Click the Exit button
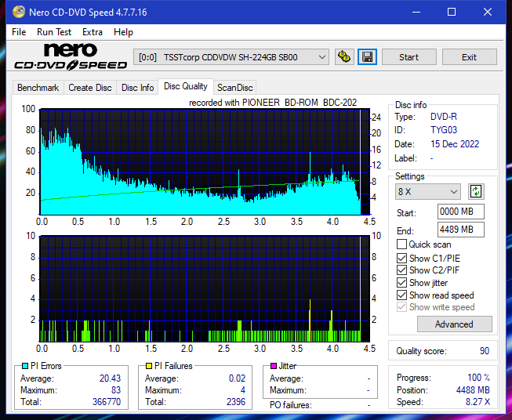Viewport: 512px width, 420px height. (469, 57)
